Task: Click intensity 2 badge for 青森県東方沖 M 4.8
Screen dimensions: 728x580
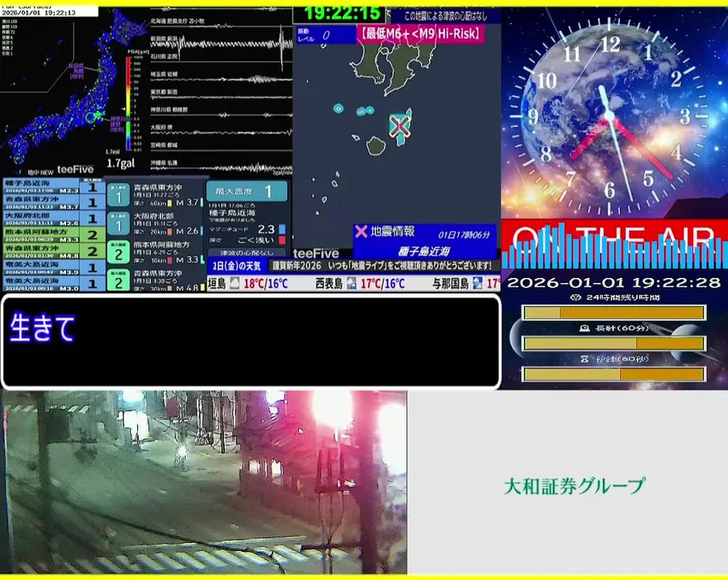Action: [x=118, y=280]
